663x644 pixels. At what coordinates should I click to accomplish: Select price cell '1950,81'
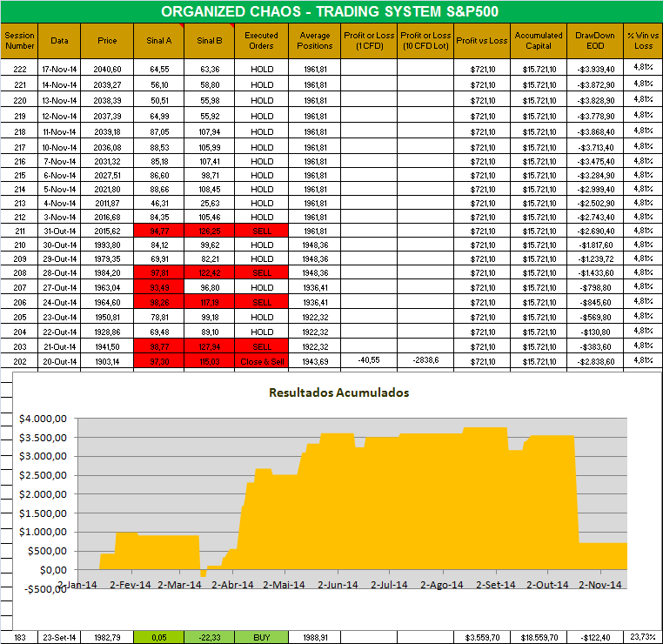pos(107,317)
